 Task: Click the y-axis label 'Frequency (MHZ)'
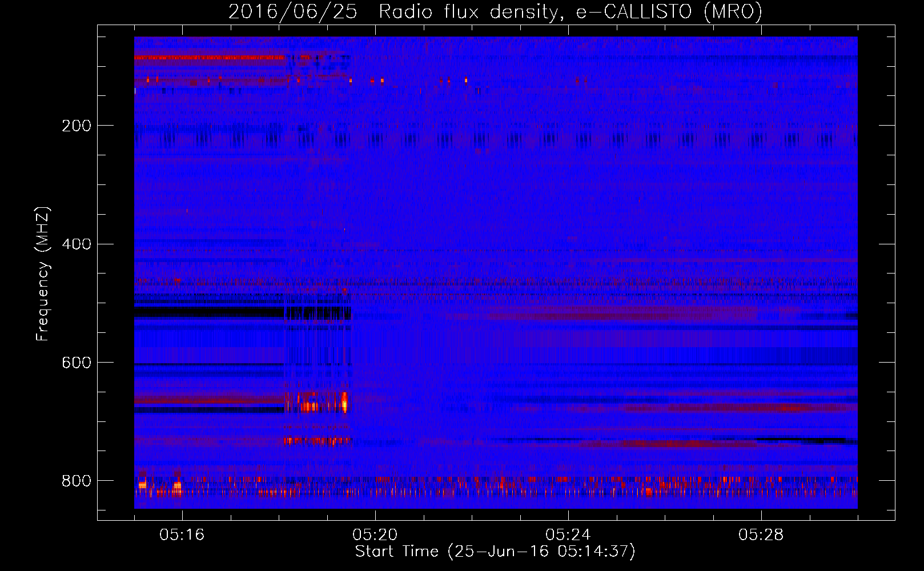tap(43, 274)
